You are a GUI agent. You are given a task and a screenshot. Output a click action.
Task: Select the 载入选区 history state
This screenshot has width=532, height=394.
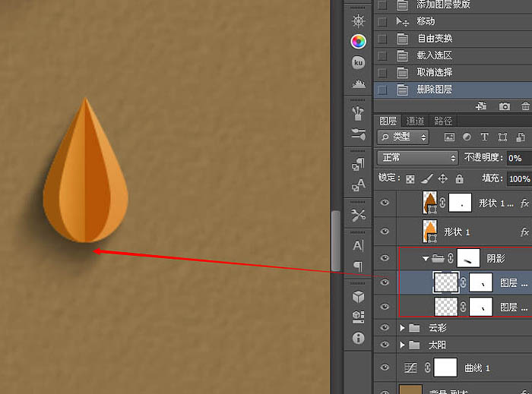pos(453,55)
